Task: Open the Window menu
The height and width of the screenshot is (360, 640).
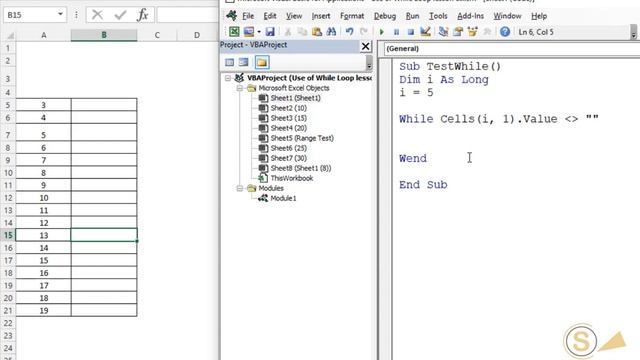Action: (x=507, y=16)
